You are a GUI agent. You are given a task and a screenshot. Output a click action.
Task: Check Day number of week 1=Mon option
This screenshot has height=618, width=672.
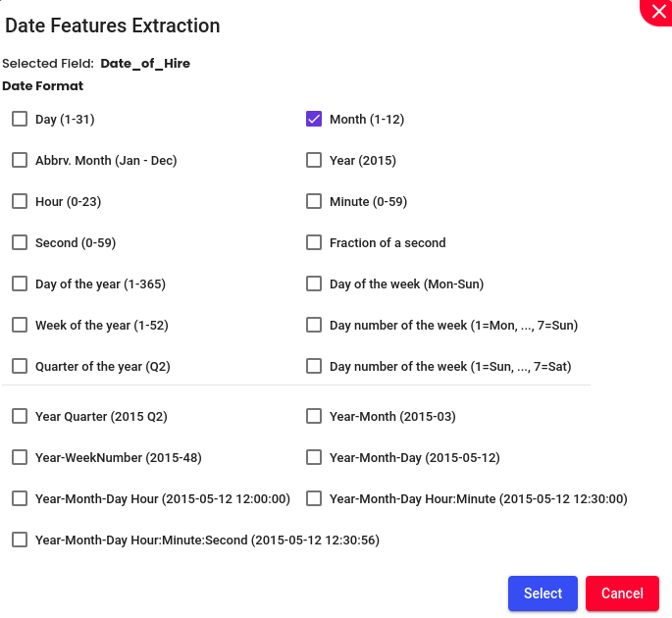(x=314, y=325)
